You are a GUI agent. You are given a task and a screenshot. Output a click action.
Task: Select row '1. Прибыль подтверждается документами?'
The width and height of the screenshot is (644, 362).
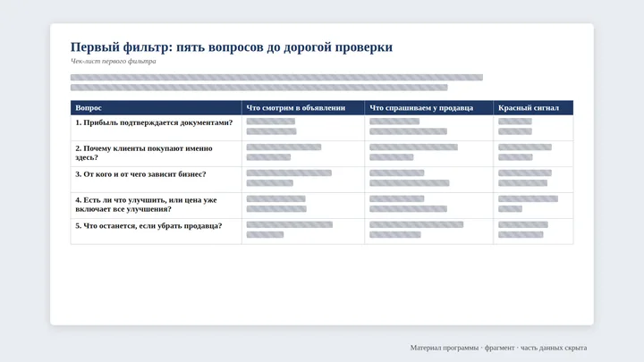[322, 128]
